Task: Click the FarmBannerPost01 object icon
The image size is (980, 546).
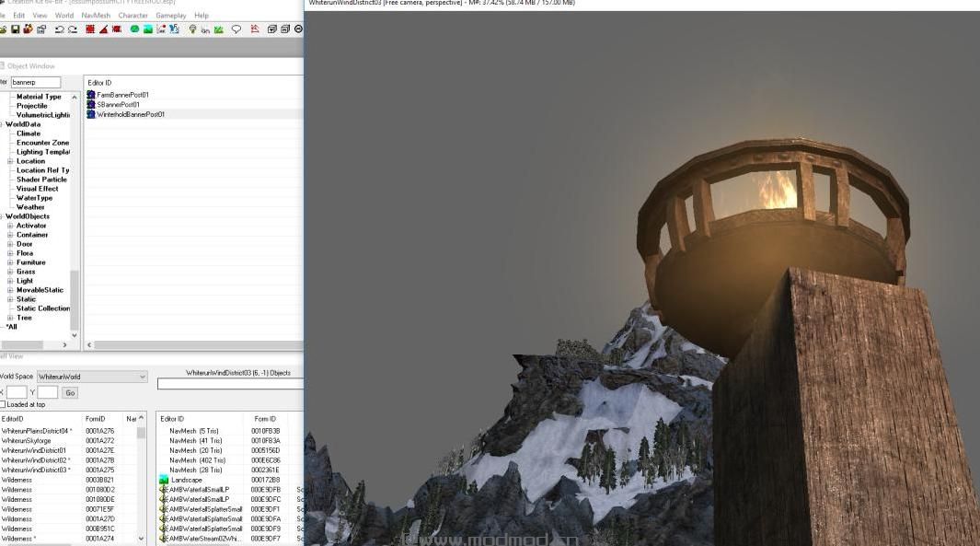Action: (90, 95)
